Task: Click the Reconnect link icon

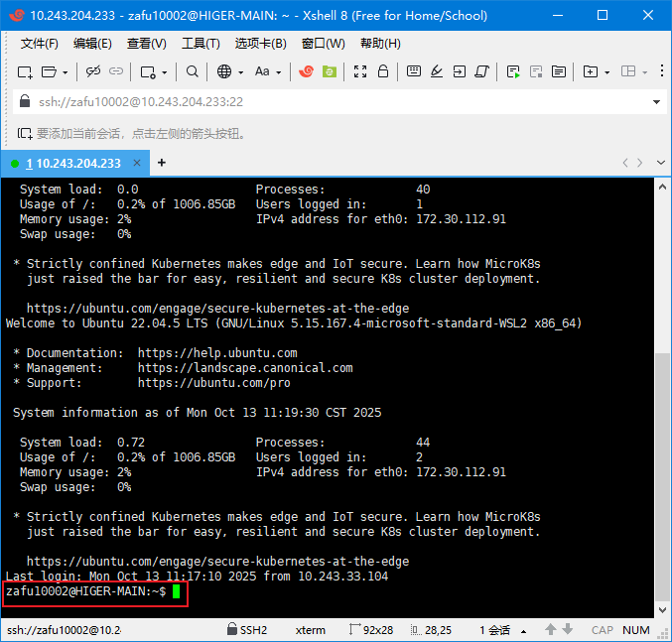Action: [x=93, y=71]
